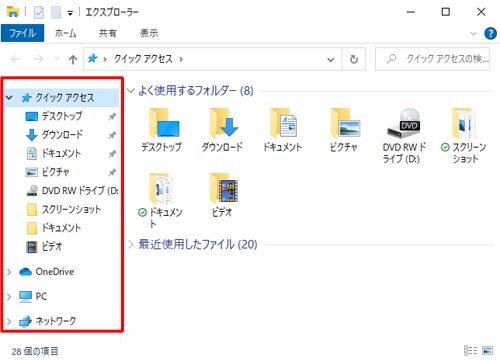
Task: Switch to the 共有 ribbon tab
Action: 108,33
